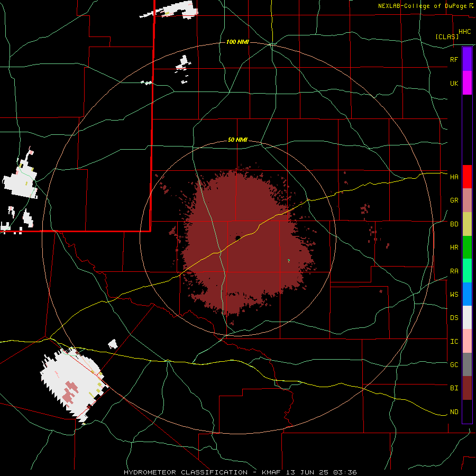Screen dimensions: 476x476
Task: Select the 'GR' legend label
Action: [454, 200]
